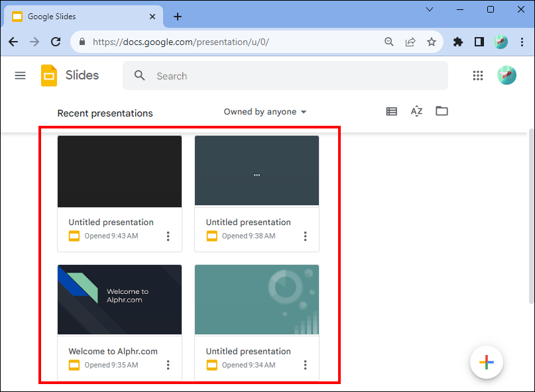Open the Google account avatar in Slides
535x392 pixels.
pos(506,75)
